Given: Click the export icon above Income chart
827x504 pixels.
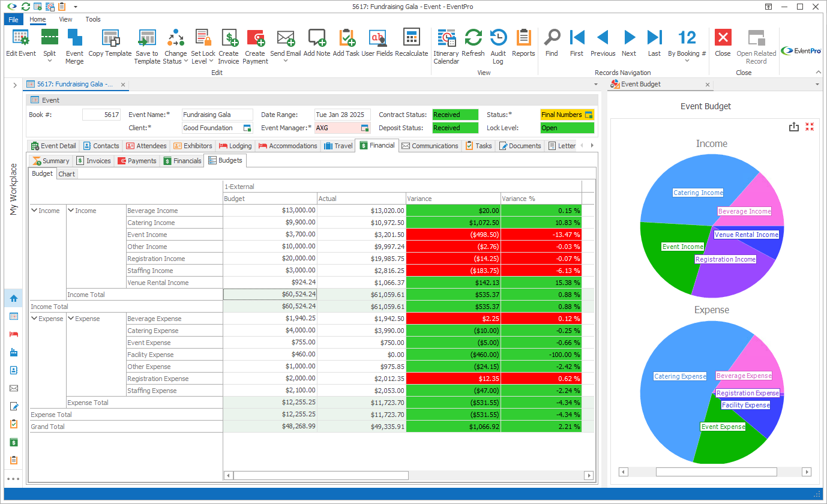Looking at the screenshot, I should coord(793,127).
